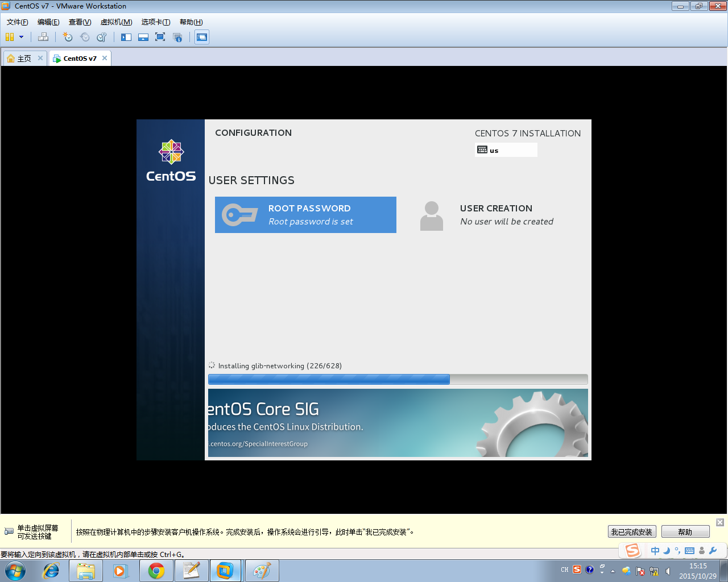Viewport: 728px width, 582px height.
Task: Click the blue help question-mark tray icon
Action: pyautogui.click(x=590, y=569)
